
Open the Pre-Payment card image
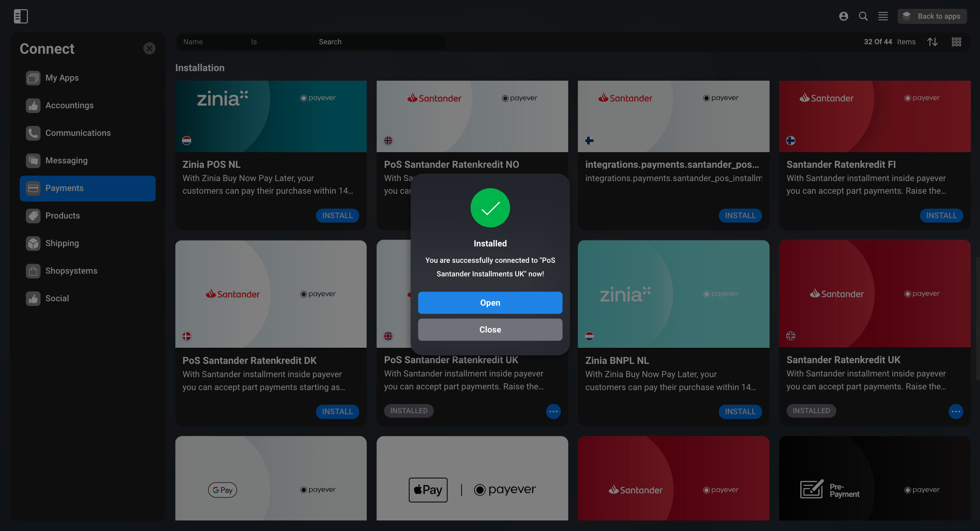(875, 479)
